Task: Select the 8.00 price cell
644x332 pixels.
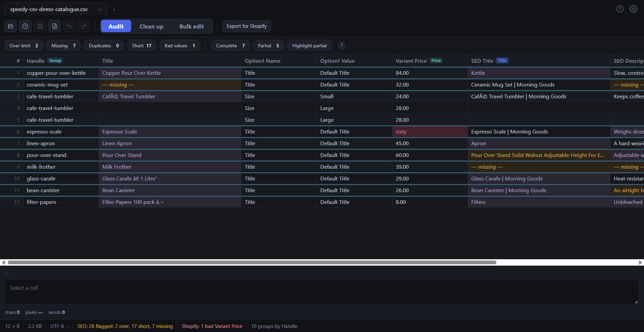Action: (x=430, y=202)
